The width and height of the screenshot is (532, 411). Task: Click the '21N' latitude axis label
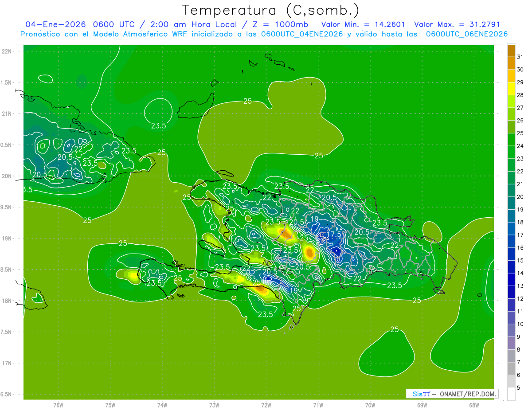tap(7, 114)
